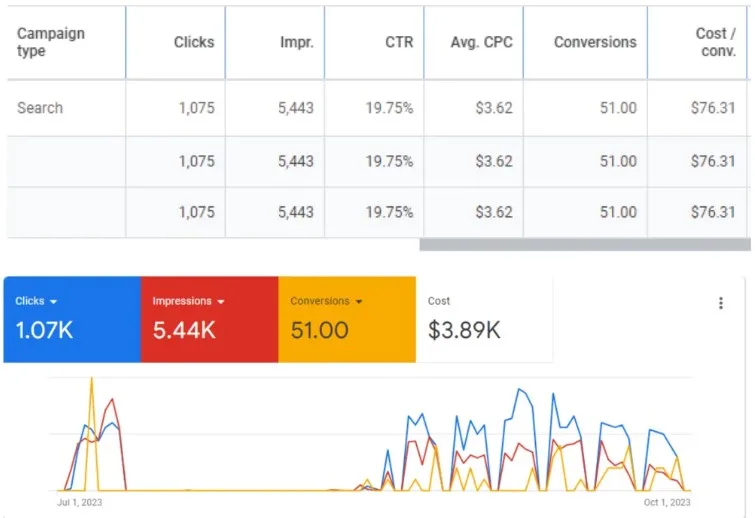The image size is (755, 518).
Task: Sort table by Campaign type header
Action: [x=51, y=42]
